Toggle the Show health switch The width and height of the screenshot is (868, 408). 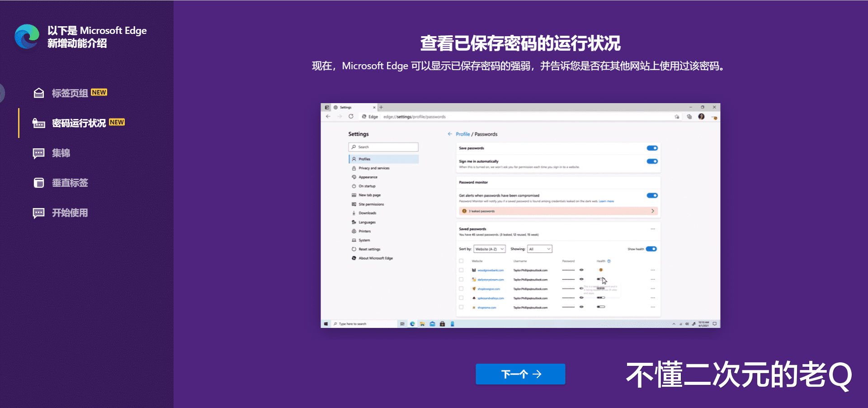pyautogui.click(x=651, y=249)
